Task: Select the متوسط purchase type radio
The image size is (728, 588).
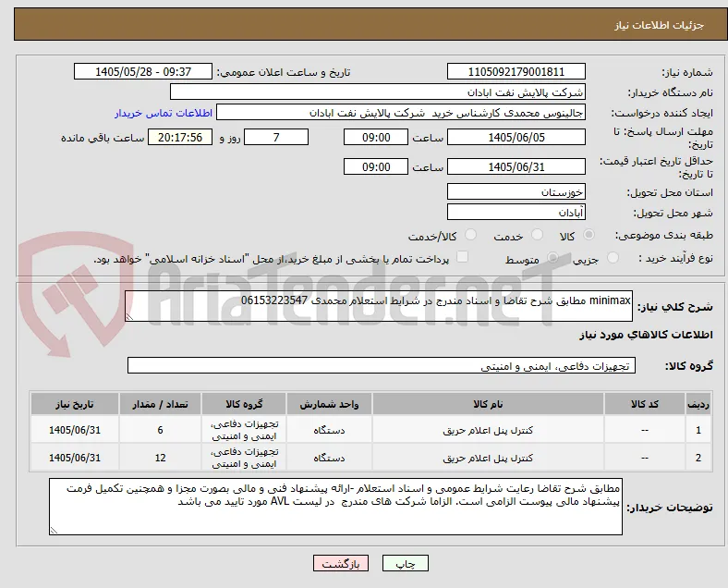Action: 552,258
